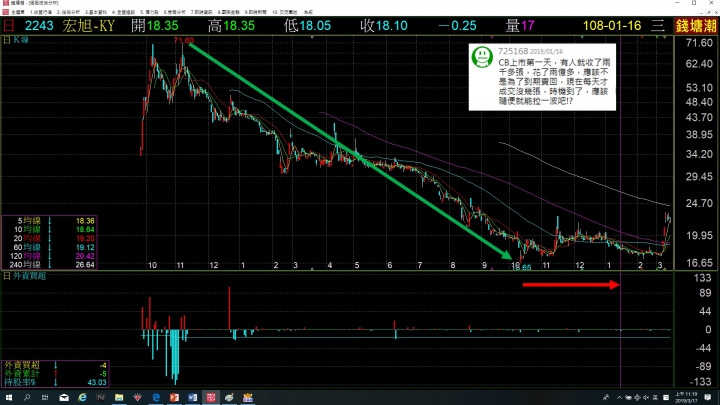Viewport: 720px width, 405px height.
Task: Select the 20 均線 moving average row
Action: point(49,238)
